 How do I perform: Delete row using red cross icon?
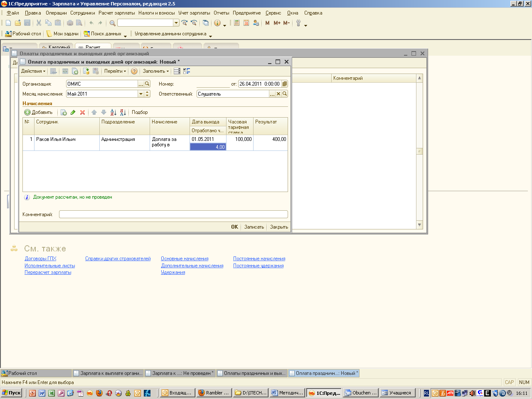82,112
